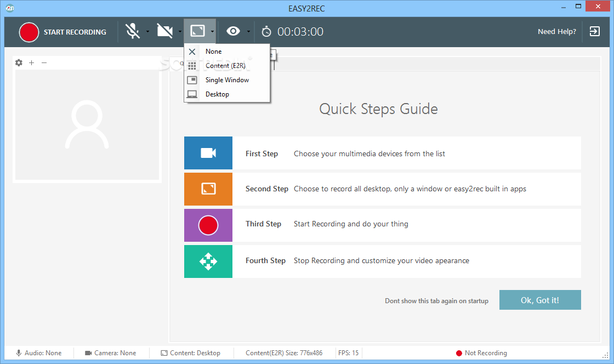This screenshot has width=614, height=364.
Task: Click the purple Third Step record tile
Action: (208, 225)
